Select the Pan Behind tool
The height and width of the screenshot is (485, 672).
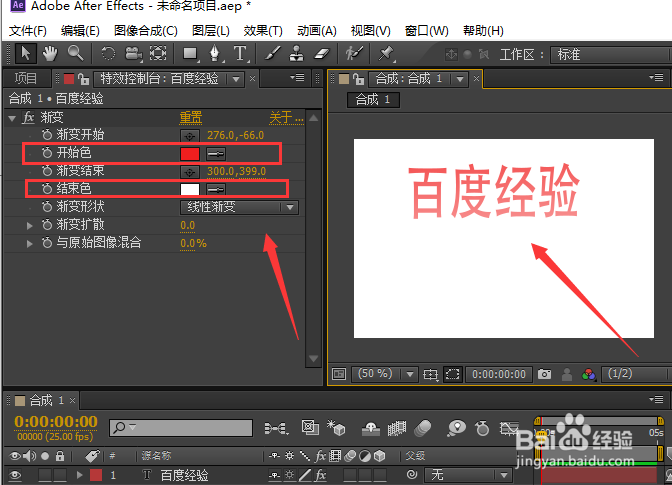pyautogui.click(x=158, y=54)
